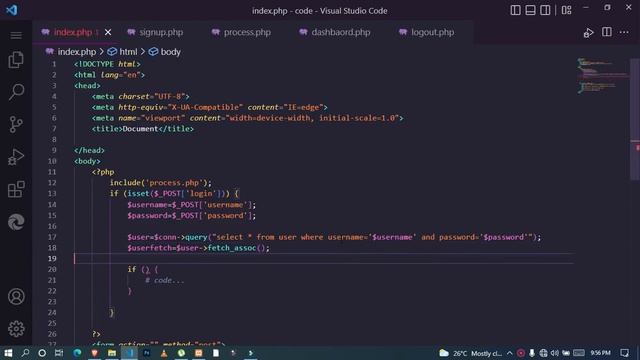
Task: Open File Explorer from the taskbar
Action: click(x=112, y=353)
